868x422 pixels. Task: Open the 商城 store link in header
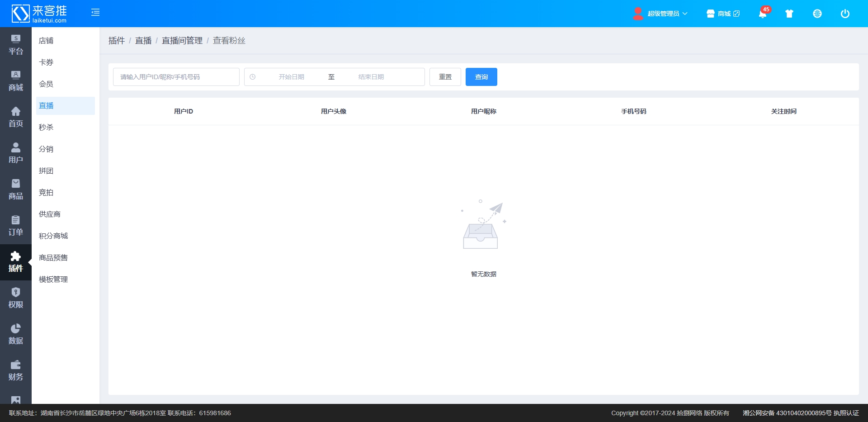(x=723, y=14)
